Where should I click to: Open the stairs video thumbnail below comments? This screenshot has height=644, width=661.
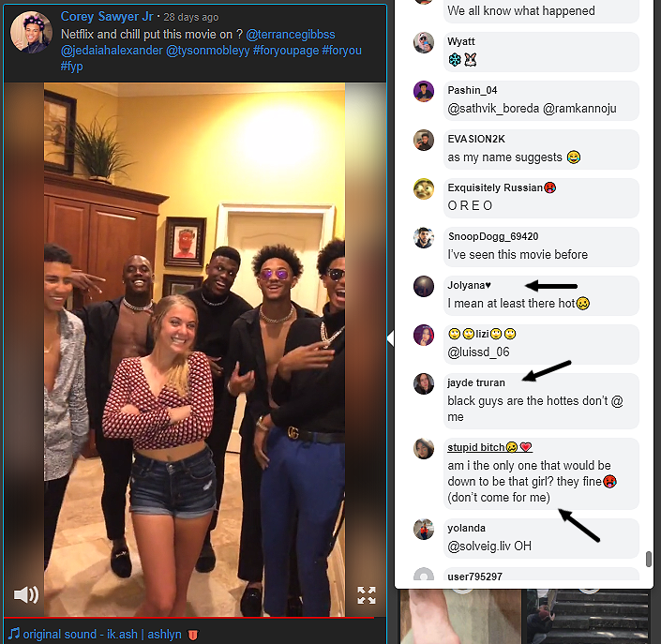[x=587, y=616]
